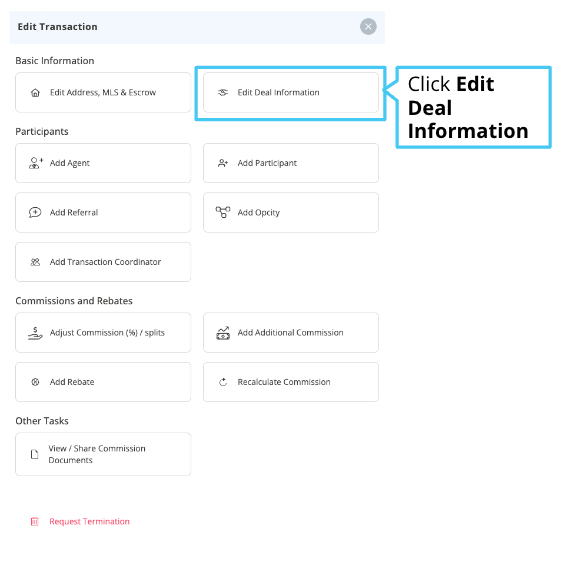Viewport: 571px width, 562px height.
Task: Click the speech bubble Add Referral icon
Action: (35, 212)
